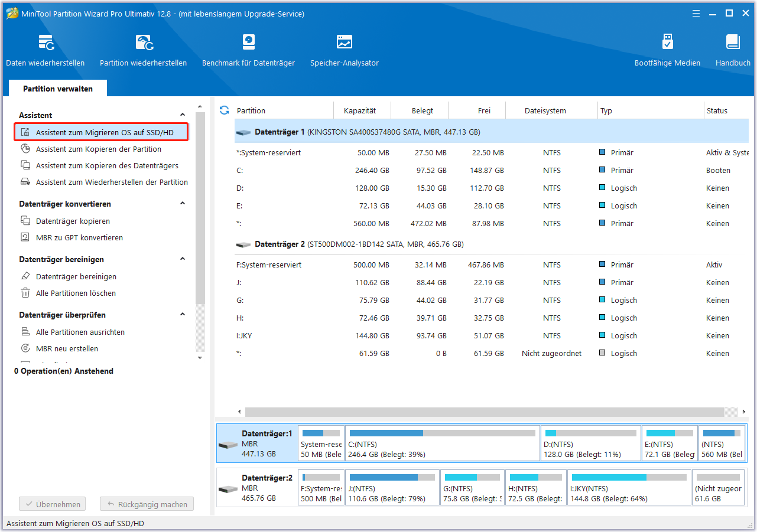The image size is (757, 532).
Task: Click Nicht zugeordnet 61.6 GB block
Action: point(719,488)
